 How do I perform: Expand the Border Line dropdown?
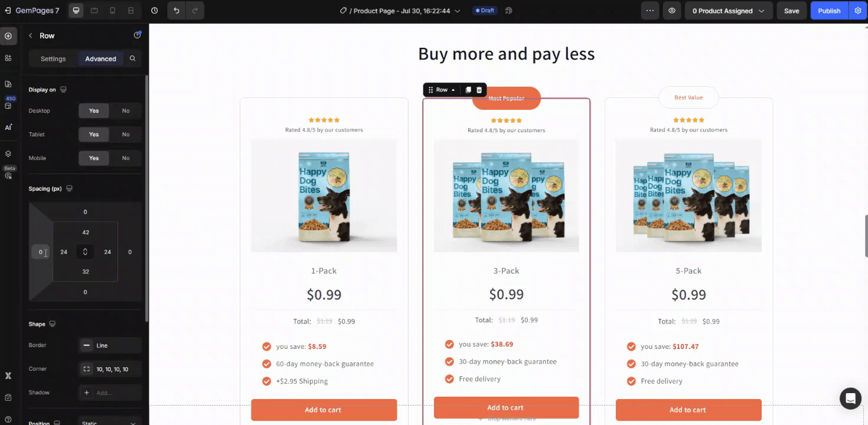[x=110, y=345]
